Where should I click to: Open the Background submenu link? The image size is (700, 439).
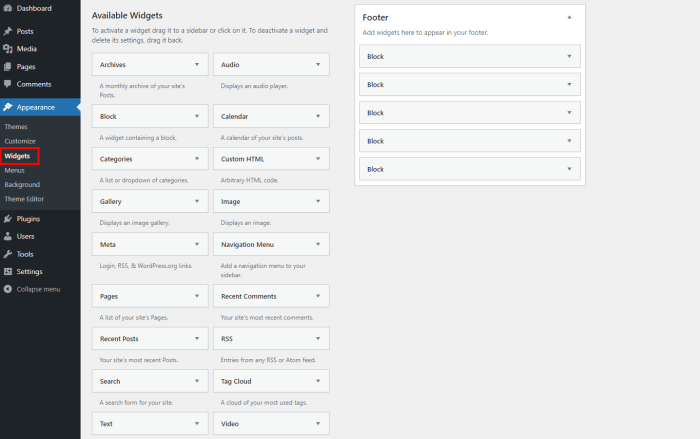(x=22, y=184)
